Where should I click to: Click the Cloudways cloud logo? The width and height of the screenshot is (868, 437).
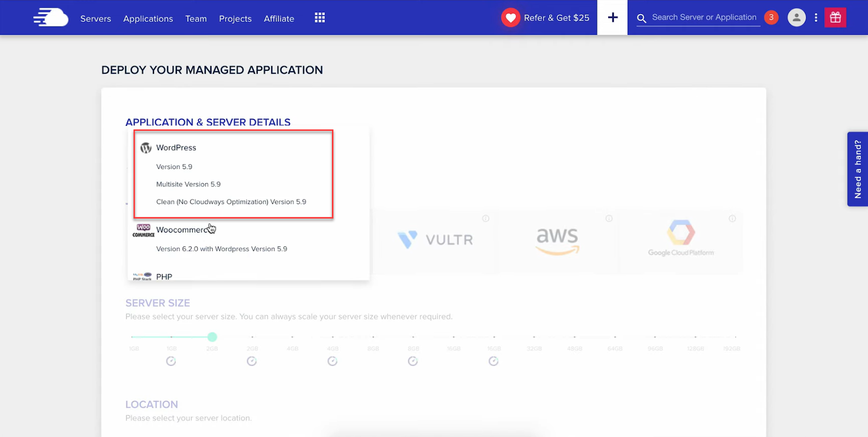pyautogui.click(x=50, y=18)
